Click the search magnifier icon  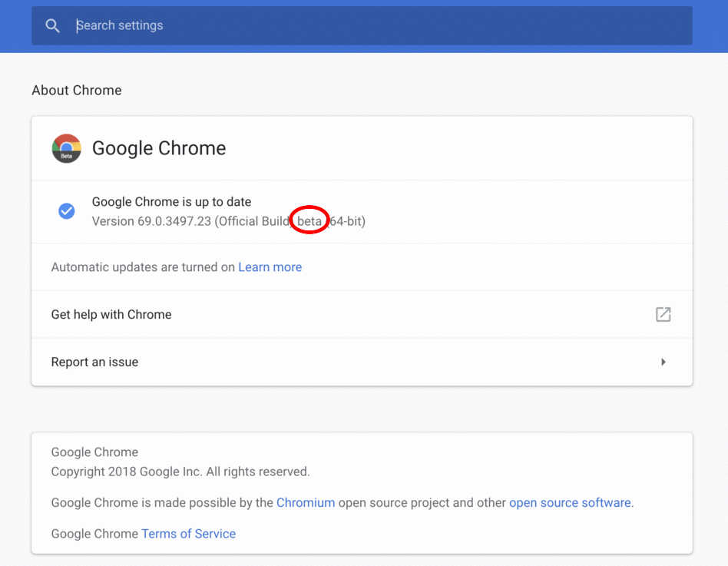(52, 25)
